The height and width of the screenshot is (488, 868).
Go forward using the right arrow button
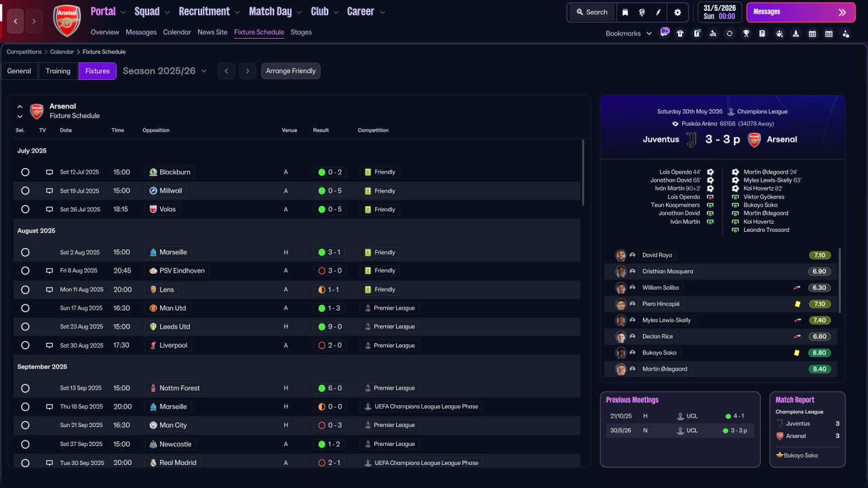pyautogui.click(x=34, y=22)
